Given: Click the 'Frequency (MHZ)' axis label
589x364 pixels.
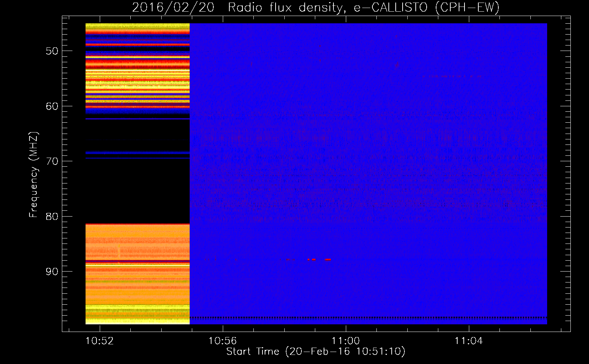Looking at the screenshot, I should point(33,175).
